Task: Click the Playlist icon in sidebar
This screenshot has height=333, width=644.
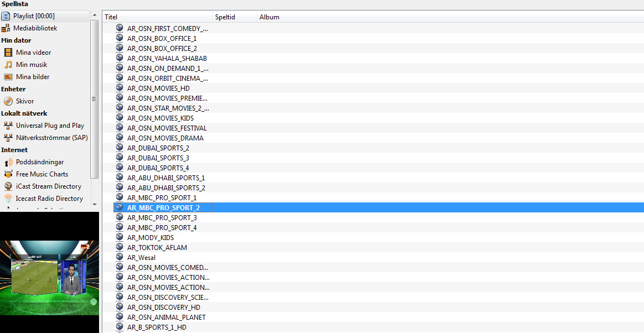Action: pyautogui.click(x=6, y=16)
